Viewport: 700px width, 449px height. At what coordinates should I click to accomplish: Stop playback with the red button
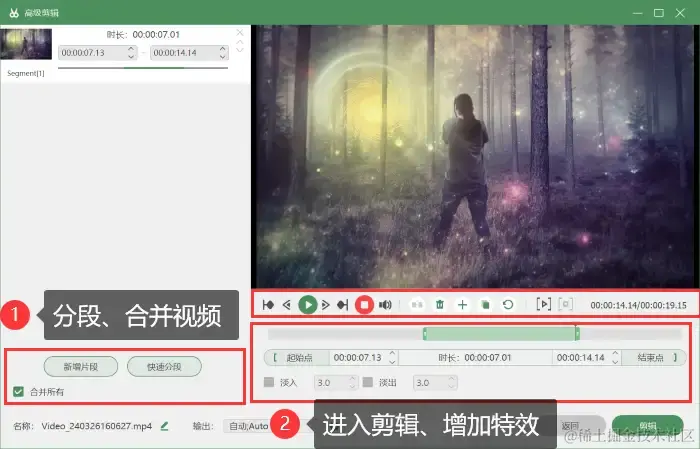[364, 305]
